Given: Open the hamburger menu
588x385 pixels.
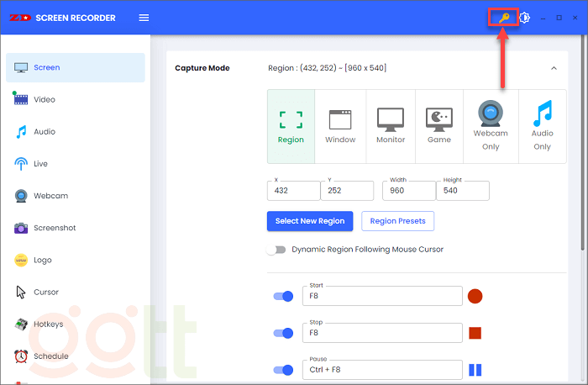Looking at the screenshot, I should pyautogui.click(x=144, y=18).
